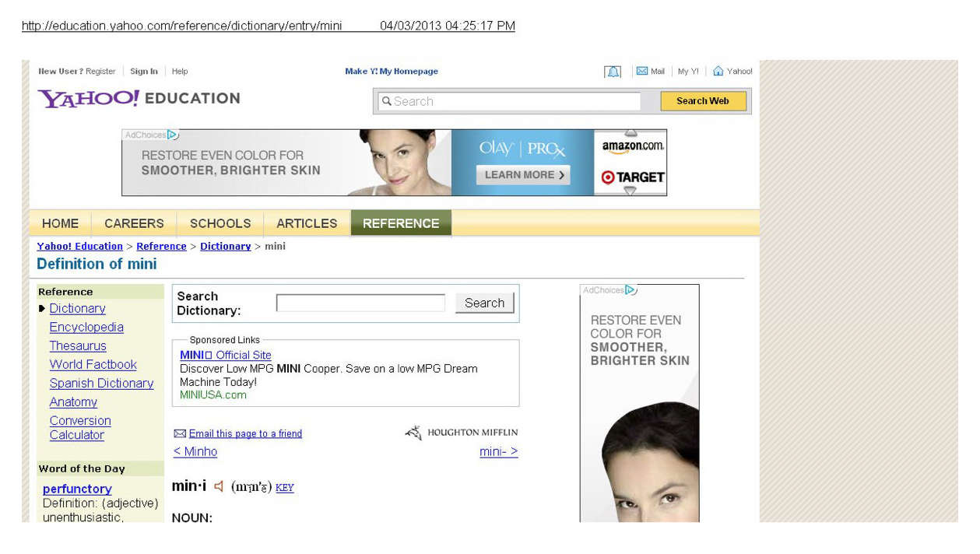Screen dimensions: 980x554
Task: Open the CAREERS navigation tab
Action: point(134,223)
